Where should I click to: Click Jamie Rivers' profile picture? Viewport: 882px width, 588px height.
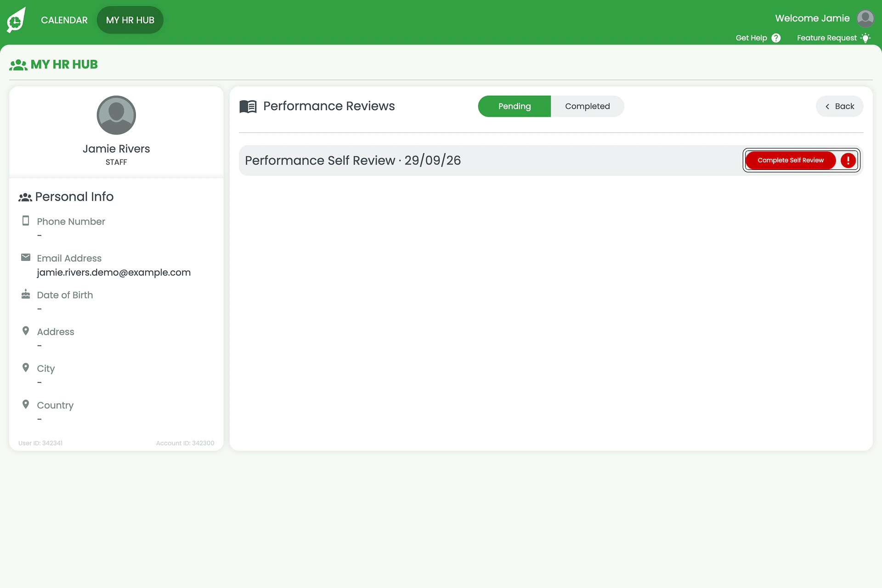point(116,115)
